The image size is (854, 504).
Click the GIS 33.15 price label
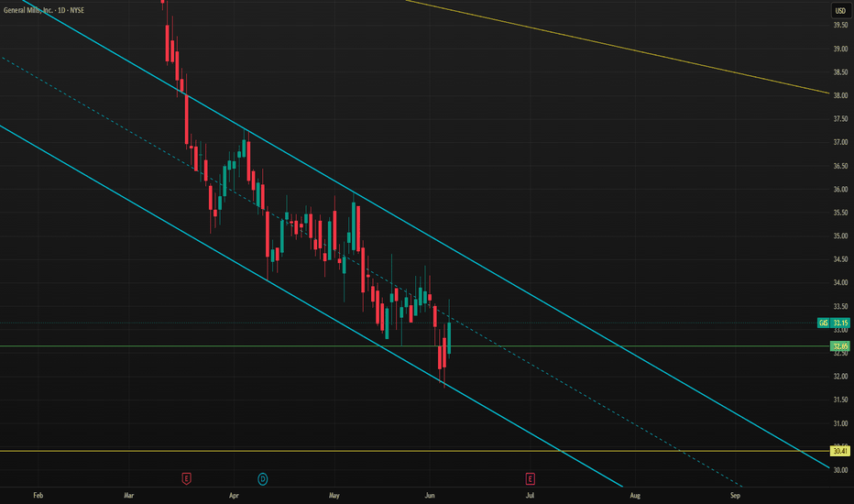[x=834, y=323]
